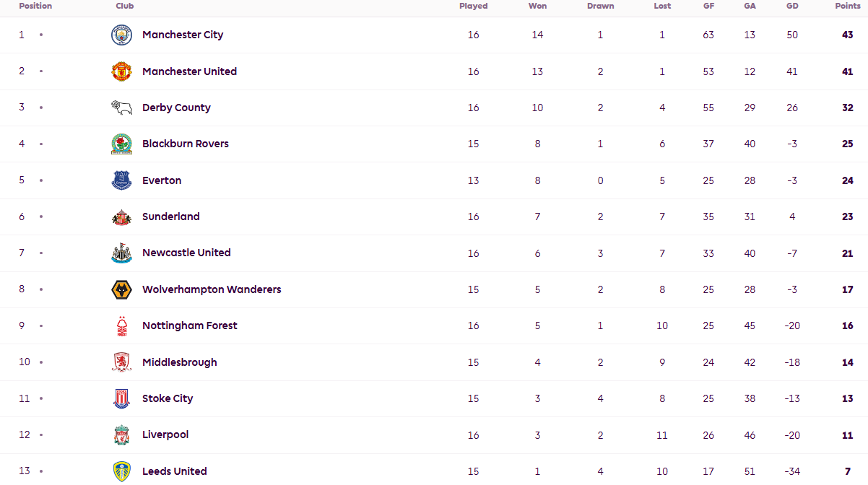Click the Nottingham Forest tree crest
868x485 pixels.
121,326
